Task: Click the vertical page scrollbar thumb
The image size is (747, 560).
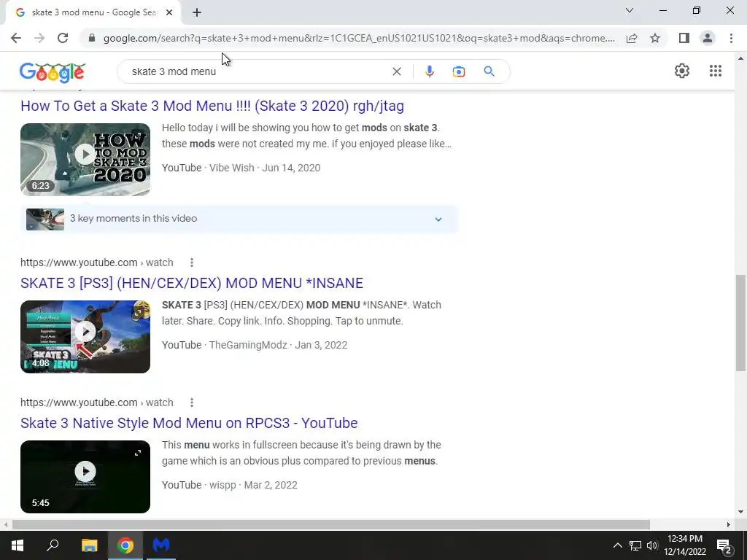Action: pyautogui.click(x=740, y=322)
